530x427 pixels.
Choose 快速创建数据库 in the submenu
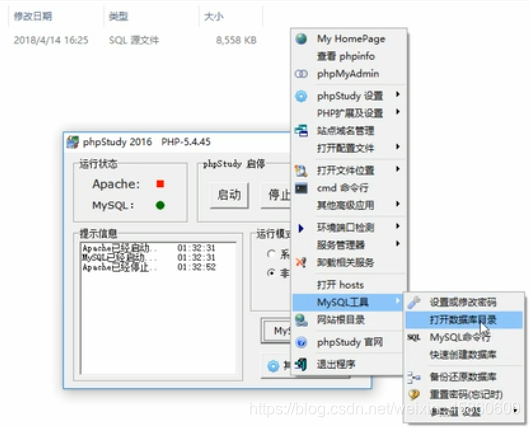click(x=463, y=355)
